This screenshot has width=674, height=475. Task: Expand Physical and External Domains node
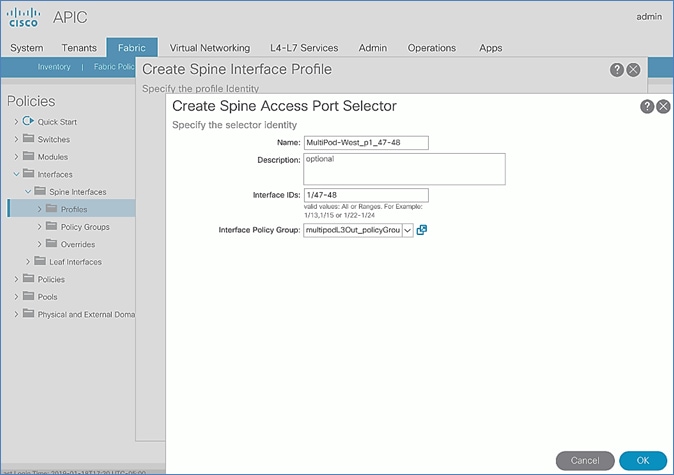(x=16, y=315)
